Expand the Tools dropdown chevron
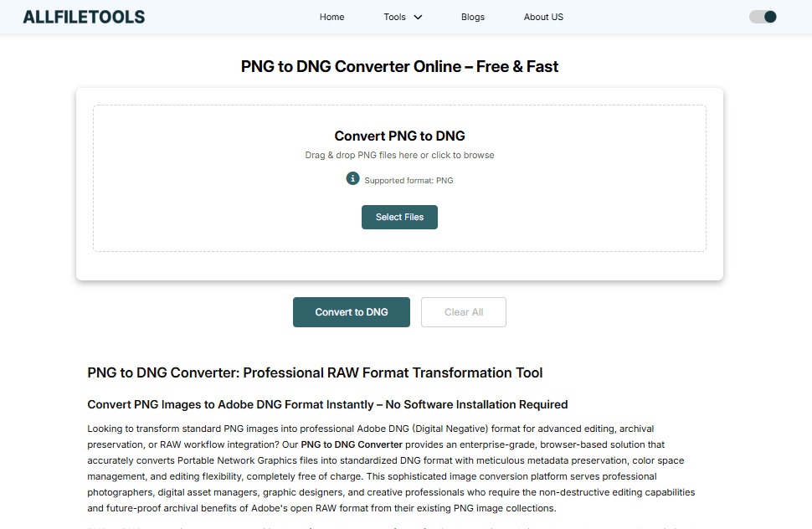This screenshot has width=812, height=529. (x=419, y=17)
